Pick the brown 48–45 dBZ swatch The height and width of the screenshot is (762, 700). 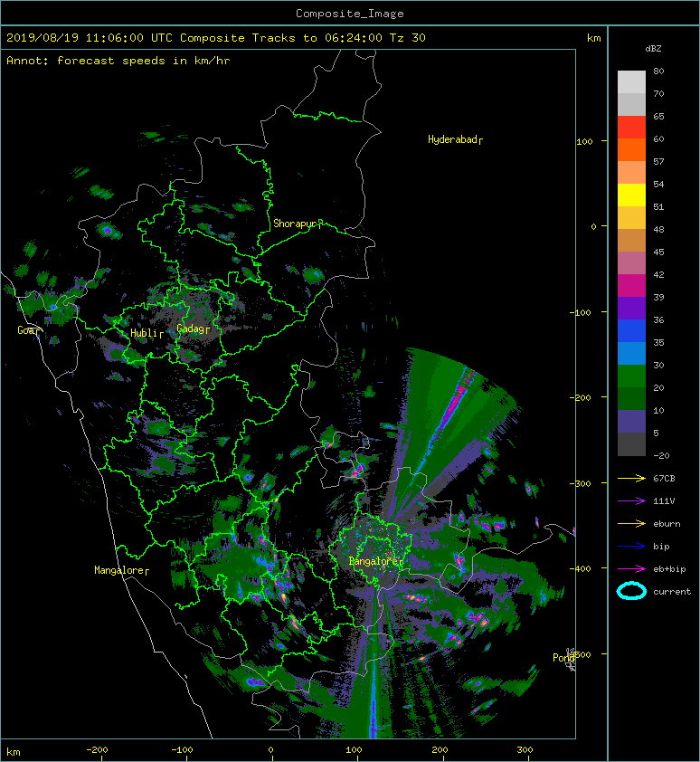(x=631, y=240)
